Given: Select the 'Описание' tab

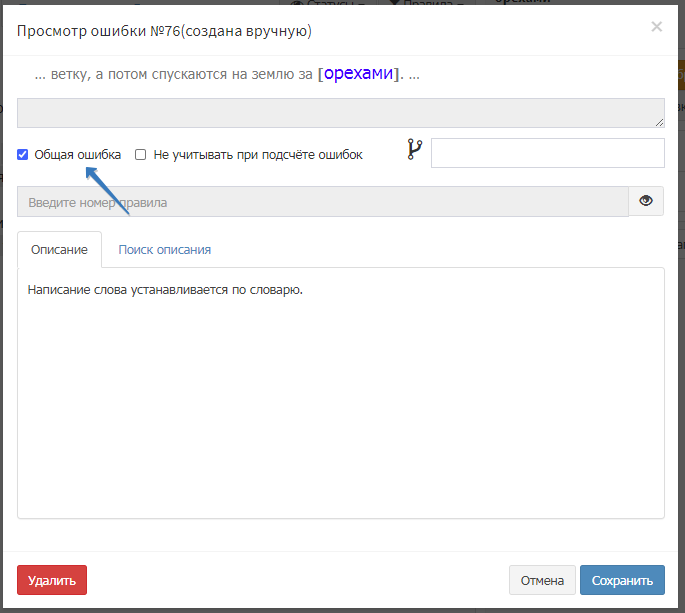Looking at the screenshot, I should [x=59, y=250].
